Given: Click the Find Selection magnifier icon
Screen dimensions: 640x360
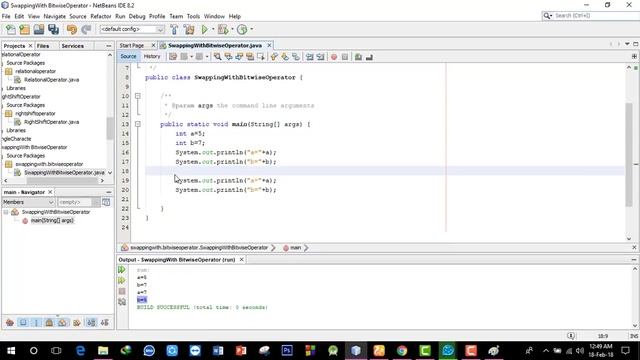Looking at the screenshot, I should click(x=218, y=57).
